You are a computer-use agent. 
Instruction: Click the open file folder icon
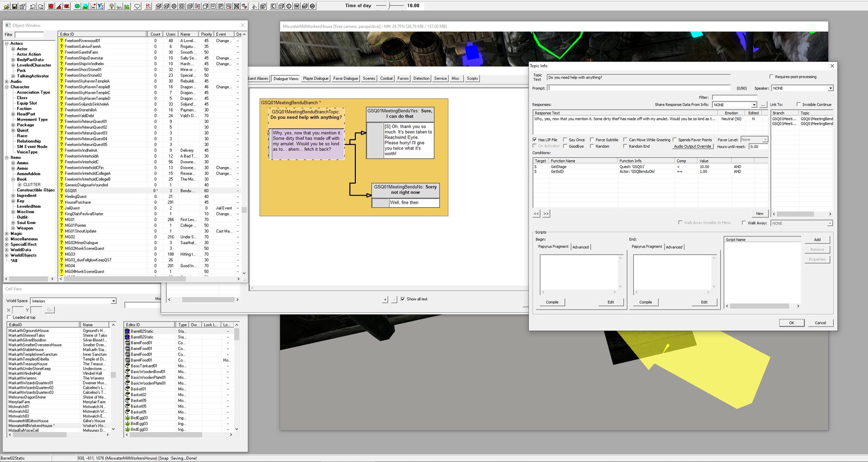coord(7,6)
